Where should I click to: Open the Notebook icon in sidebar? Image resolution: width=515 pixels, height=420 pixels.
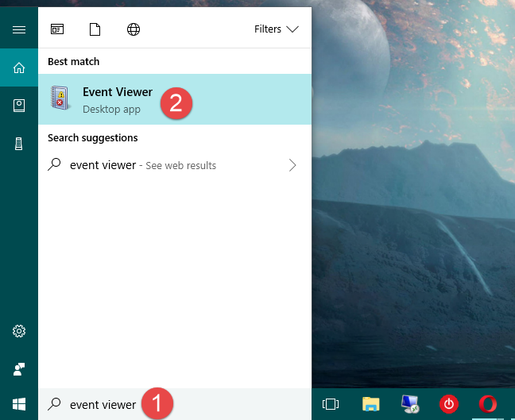coord(19,106)
